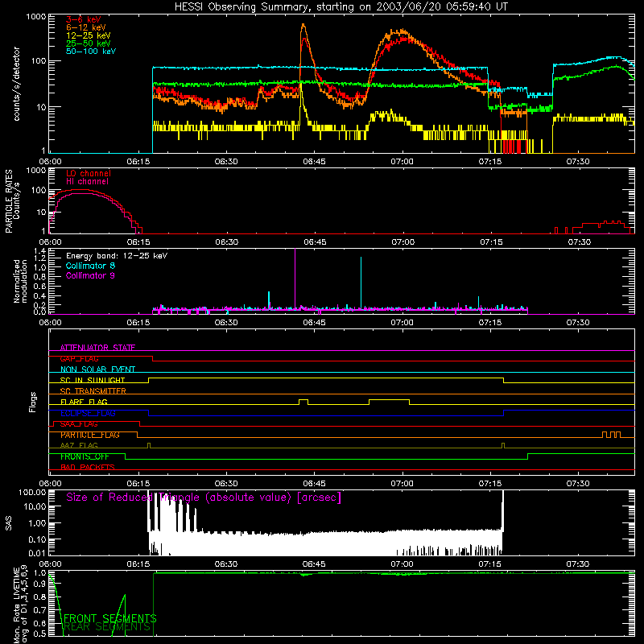Click the tall cyan Collimator 8 spike
The height and width of the screenshot is (644, 644).
pyautogui.click(x=361, y=283)
